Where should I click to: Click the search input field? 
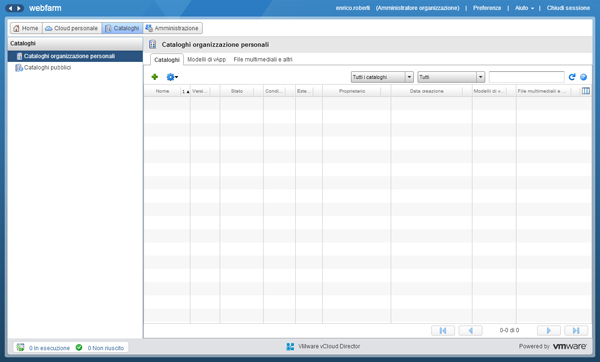527,77
